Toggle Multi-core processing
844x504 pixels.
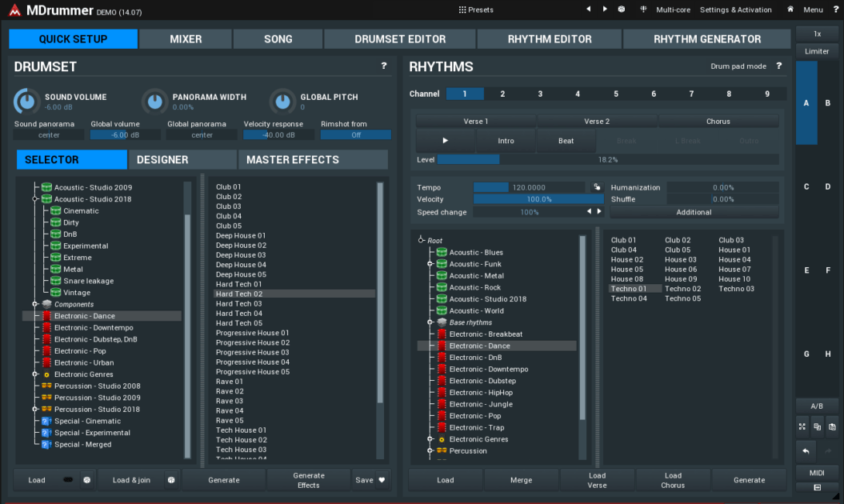673,10
